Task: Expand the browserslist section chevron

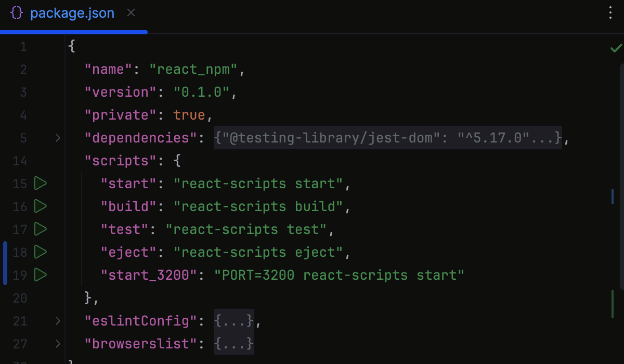Action: [x=57, y=344]
